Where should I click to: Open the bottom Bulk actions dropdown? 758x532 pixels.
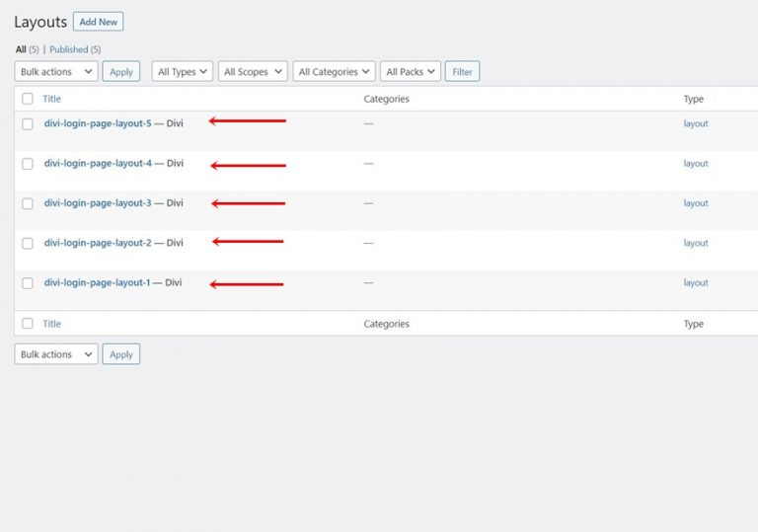coord(56,354)
